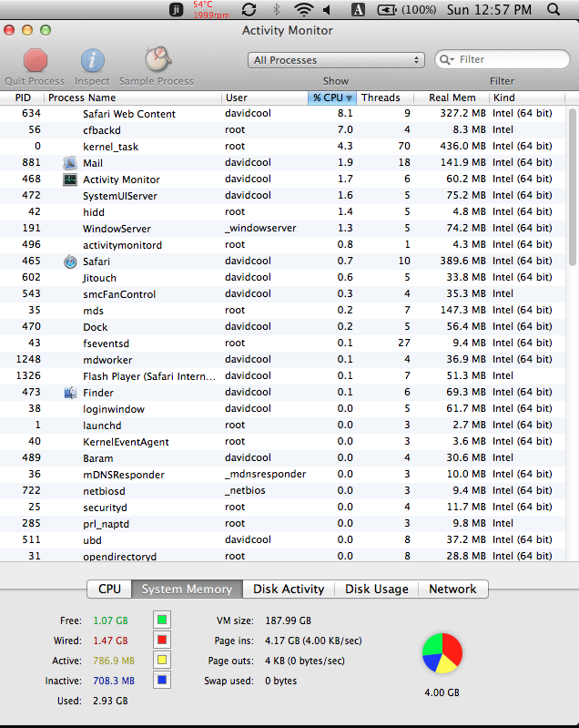Sort by Real Mem column header
Screen dimensions: 579x728
(x=452, y=97)
